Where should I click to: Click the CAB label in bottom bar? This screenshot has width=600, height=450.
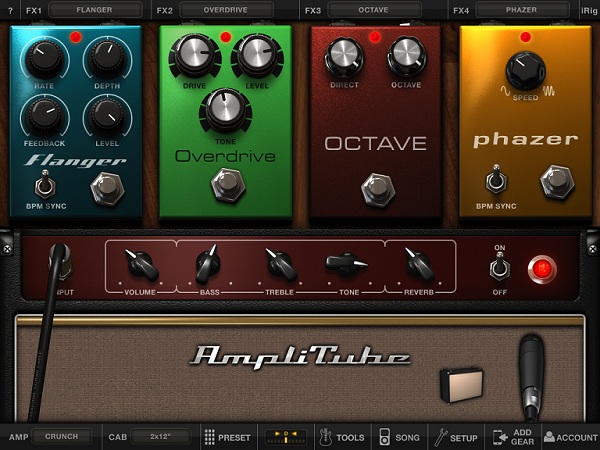[117, 437]
